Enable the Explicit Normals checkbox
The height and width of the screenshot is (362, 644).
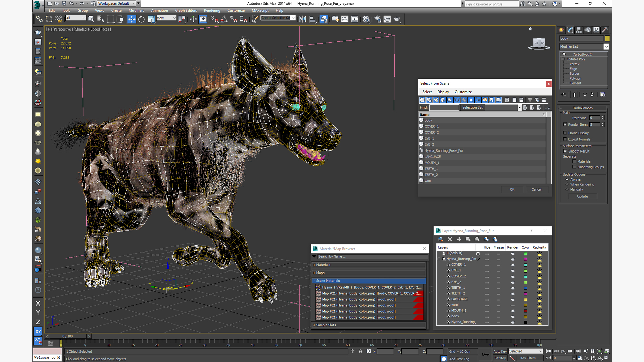click(565, 139)
